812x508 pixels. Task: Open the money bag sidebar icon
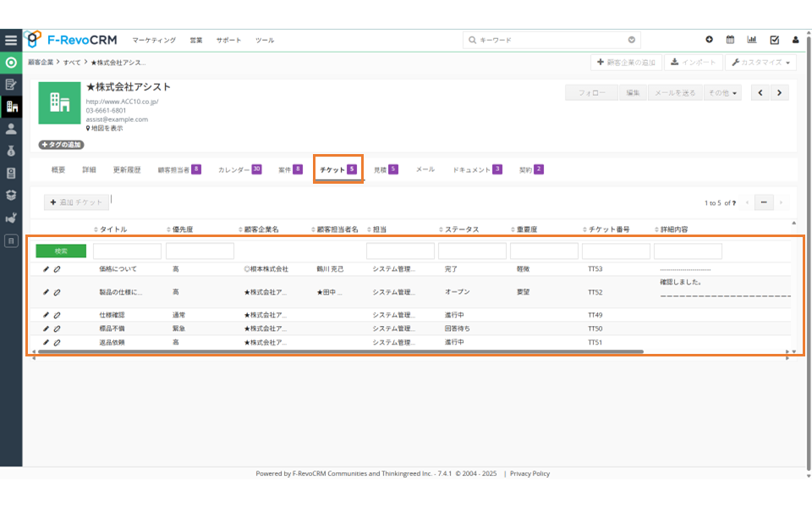[x=11, y=151]
